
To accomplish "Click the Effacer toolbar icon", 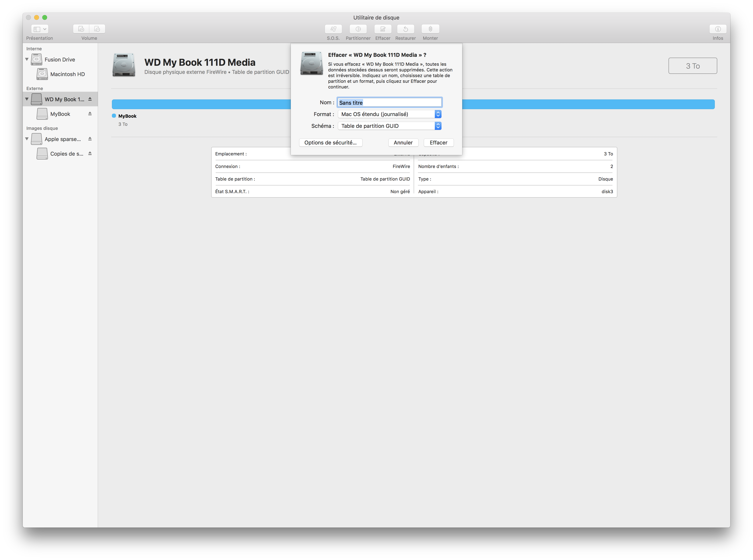I will (383, 29).
